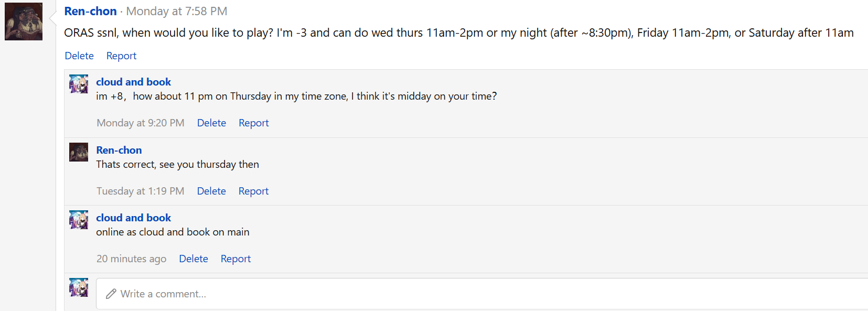Screen dimensions: 868x311
Task: Delete the comment posted 20 minutes ago
Action: (x=194, y=259)
